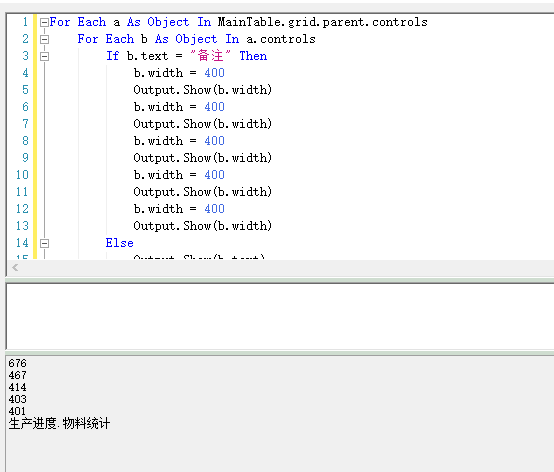The width and height of the screenshot is (554, 472).
Task: Click Output.Show(b.width) on line 7
Action: pos(202,124)
